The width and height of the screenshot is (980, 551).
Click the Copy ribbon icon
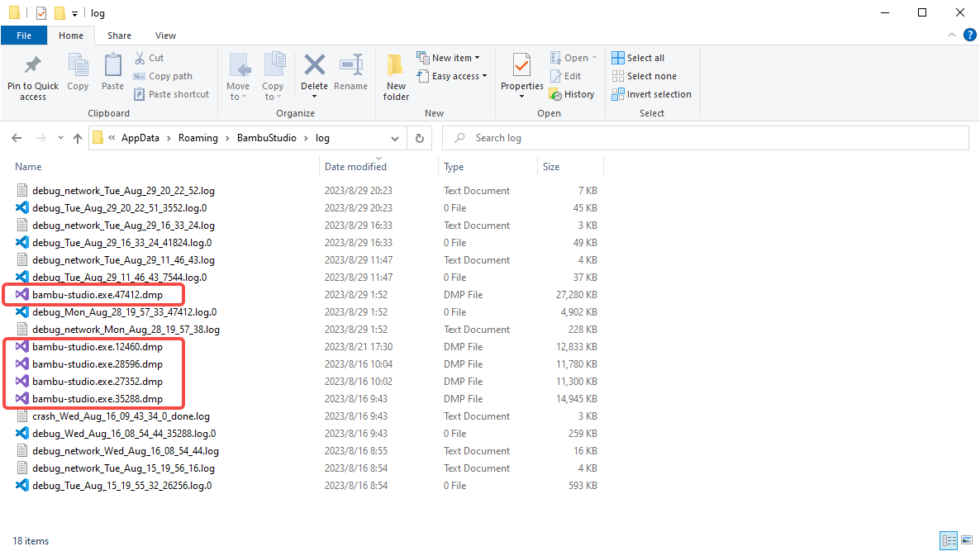(x=78, y=65)
